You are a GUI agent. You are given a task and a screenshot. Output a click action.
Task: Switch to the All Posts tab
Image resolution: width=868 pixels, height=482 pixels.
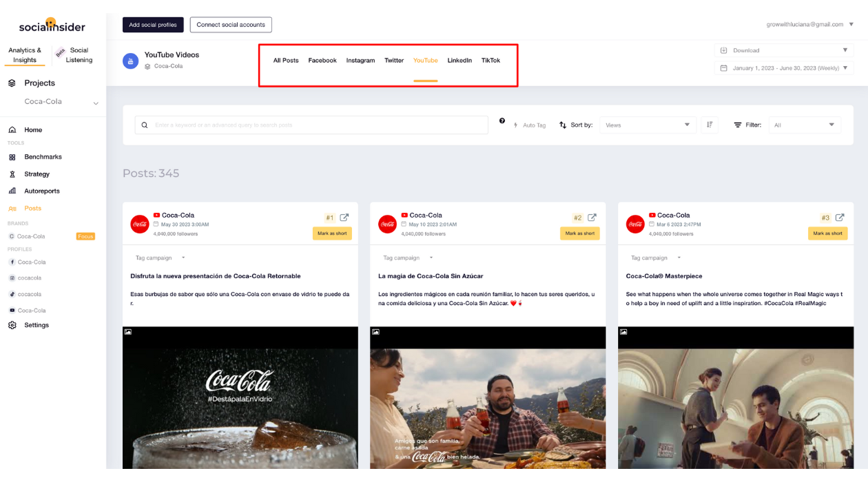coord(286,61)
